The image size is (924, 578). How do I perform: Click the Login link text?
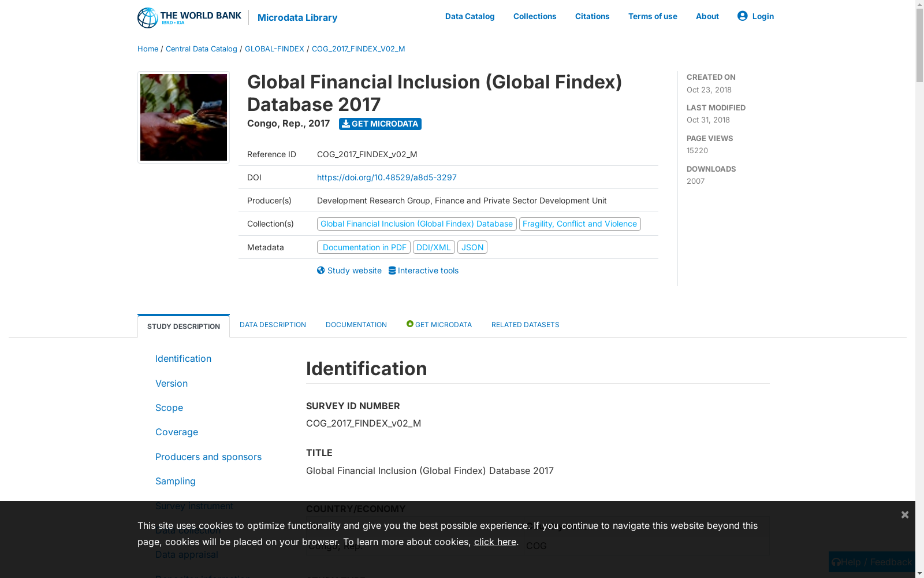[763, 16]
